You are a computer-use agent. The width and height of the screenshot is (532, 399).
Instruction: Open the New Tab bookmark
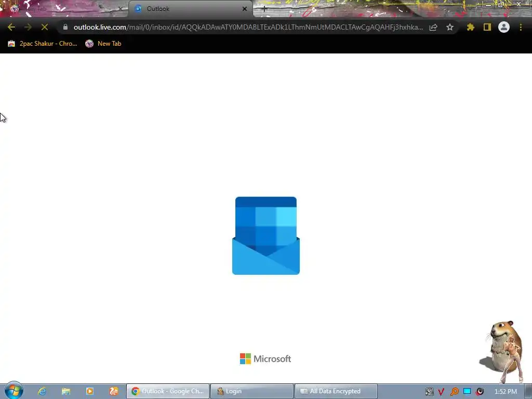[x=103, y=44]
